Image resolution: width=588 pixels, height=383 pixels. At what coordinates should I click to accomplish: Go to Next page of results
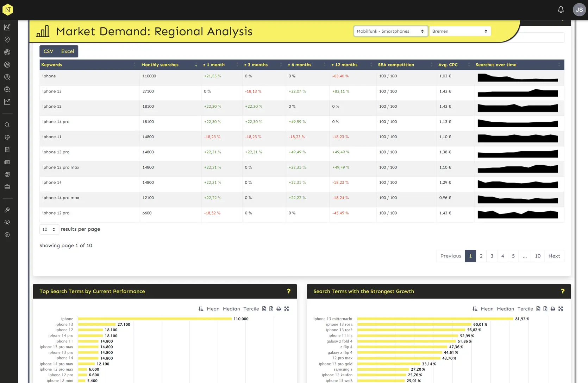[x=554, y=256]
